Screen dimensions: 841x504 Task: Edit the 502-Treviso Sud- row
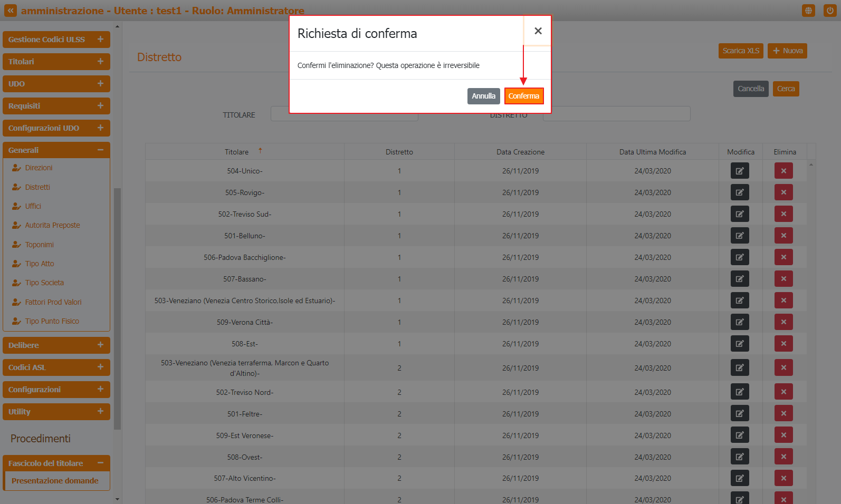tap(740, 214)
